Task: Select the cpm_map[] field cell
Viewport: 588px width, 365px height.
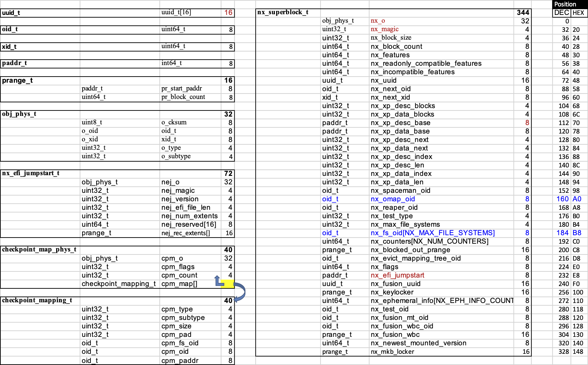Action: coord(190,284)
